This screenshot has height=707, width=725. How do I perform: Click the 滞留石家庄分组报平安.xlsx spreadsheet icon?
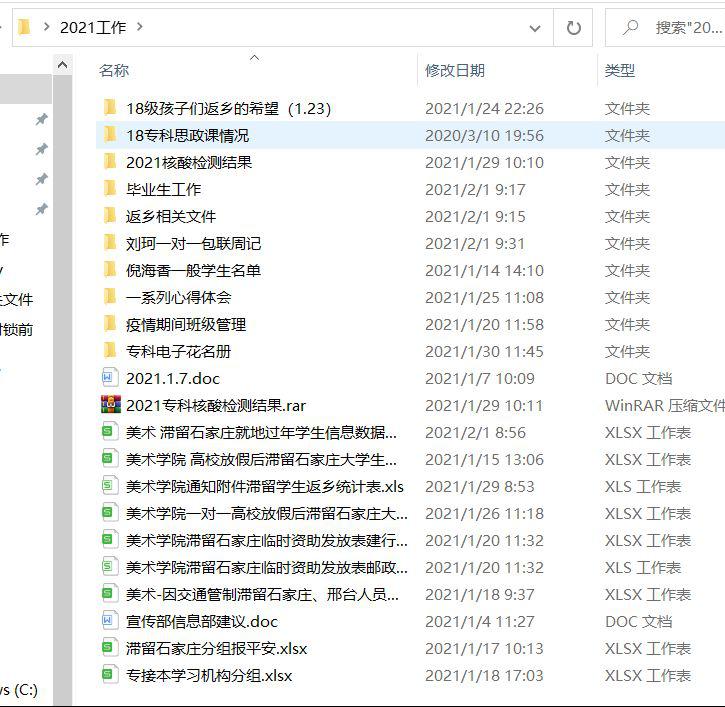(109, 647)
